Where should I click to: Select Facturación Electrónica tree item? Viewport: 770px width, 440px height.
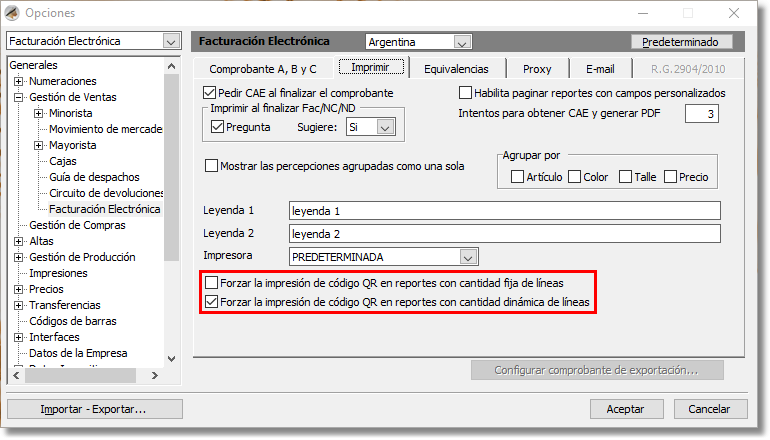pos(105,209)
